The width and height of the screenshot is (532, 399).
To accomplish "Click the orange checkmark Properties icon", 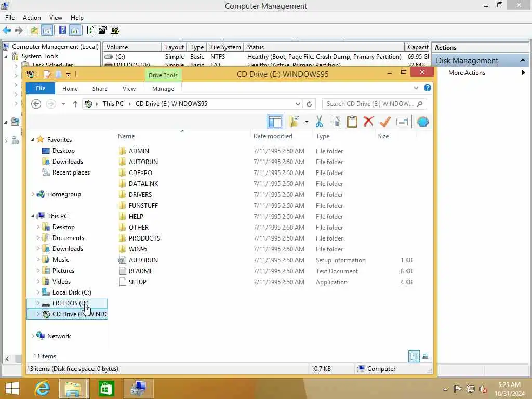I will 385,122.
